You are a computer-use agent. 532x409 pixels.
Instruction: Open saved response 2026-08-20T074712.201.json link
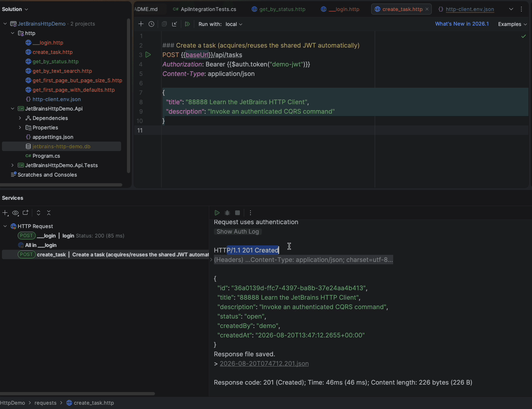click(264, 363)
